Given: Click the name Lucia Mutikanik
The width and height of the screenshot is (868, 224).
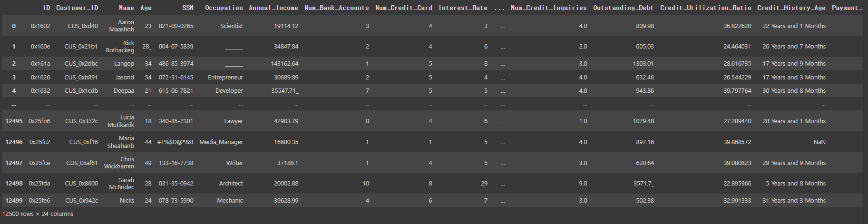Looking at the screenshot, I should click(121, 121).
